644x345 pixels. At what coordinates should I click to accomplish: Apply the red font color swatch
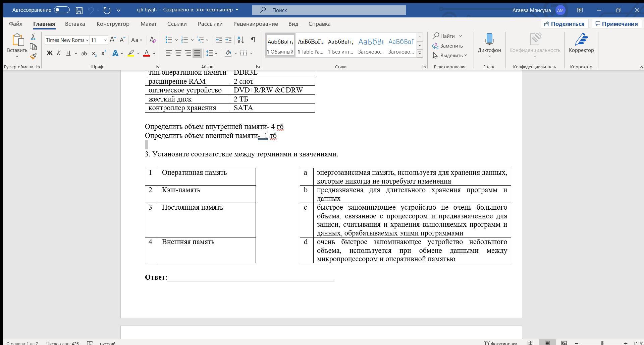[147, 53]
